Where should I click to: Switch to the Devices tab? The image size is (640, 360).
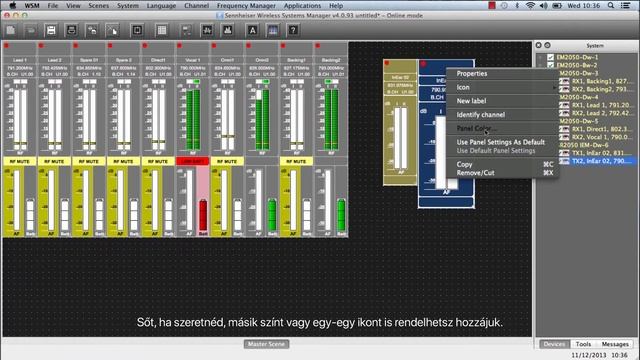[x=554, y=344]
